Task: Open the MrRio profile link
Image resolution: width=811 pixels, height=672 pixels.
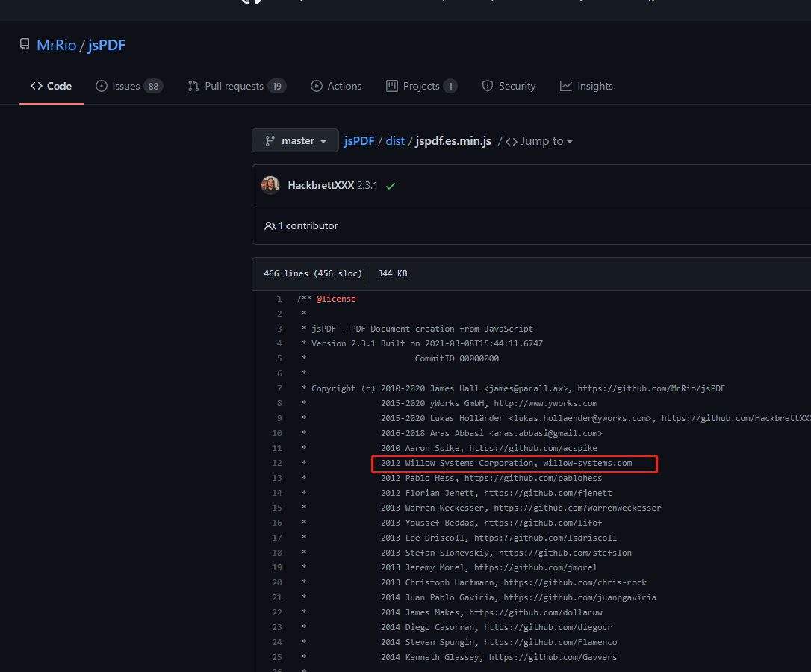Action: tap(56, 44)
